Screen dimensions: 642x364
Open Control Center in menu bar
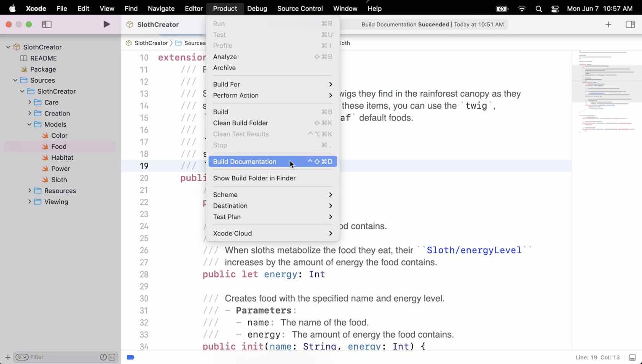555,8
